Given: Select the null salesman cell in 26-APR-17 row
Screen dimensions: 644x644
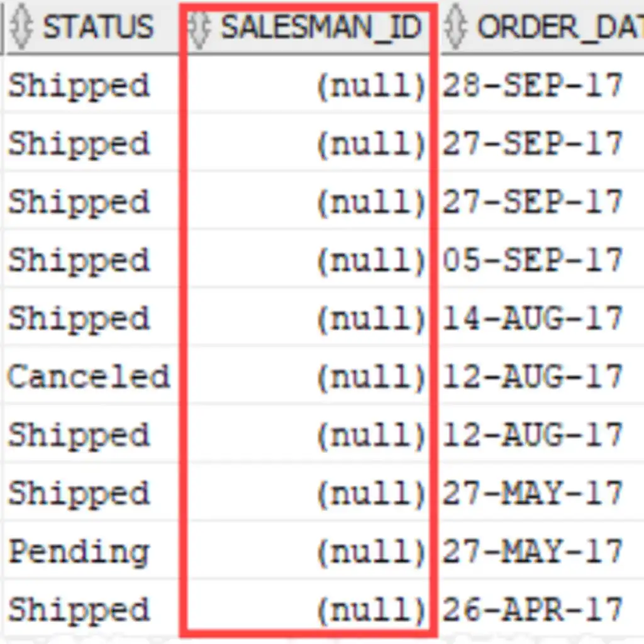Looking at the screenshot, I should [x=309, y=609].
